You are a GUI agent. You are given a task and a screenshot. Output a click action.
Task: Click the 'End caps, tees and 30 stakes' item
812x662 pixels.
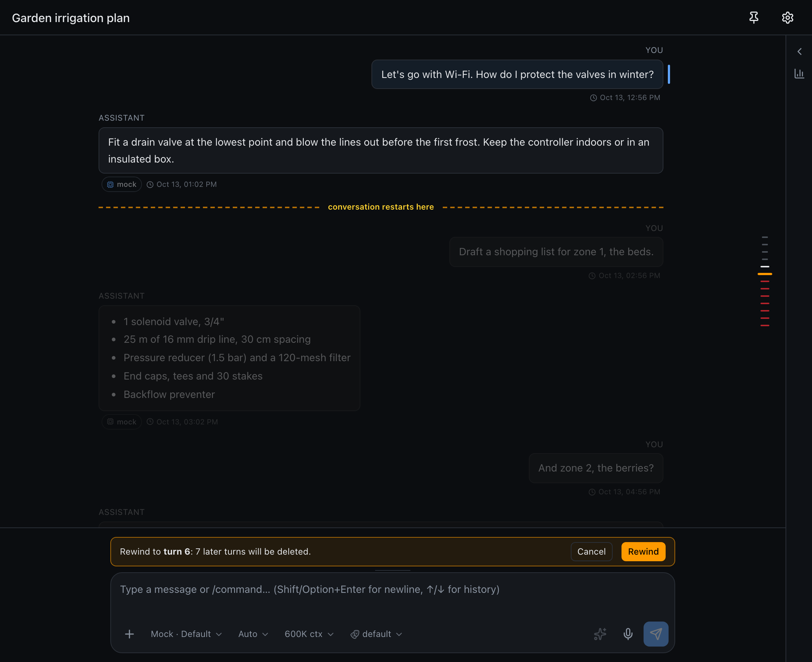click(193, 376)
